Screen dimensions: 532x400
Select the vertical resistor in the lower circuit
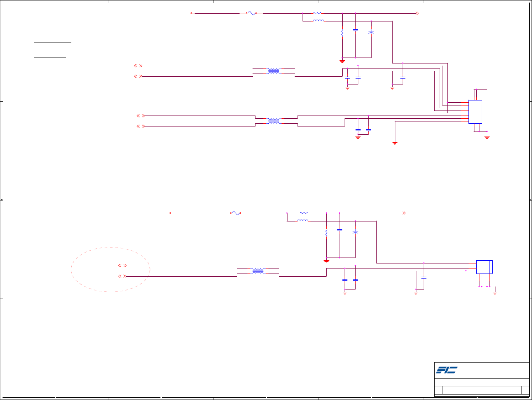tap(326, 232)
